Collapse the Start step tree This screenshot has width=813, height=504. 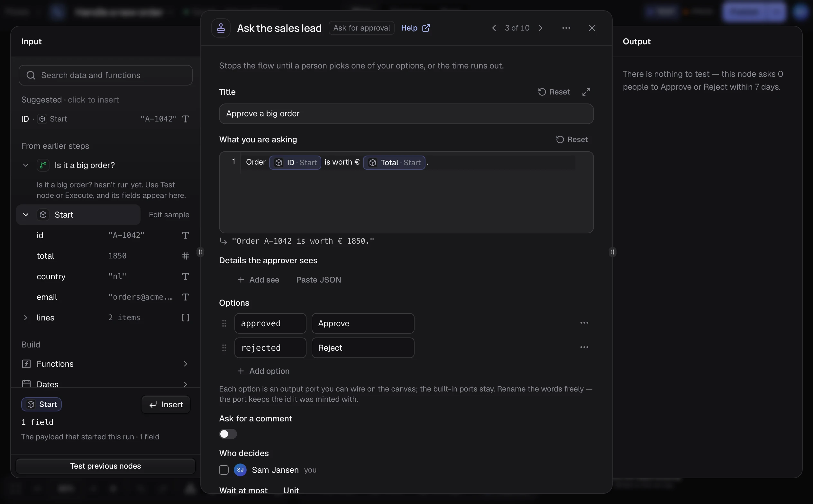coord(26,215)
